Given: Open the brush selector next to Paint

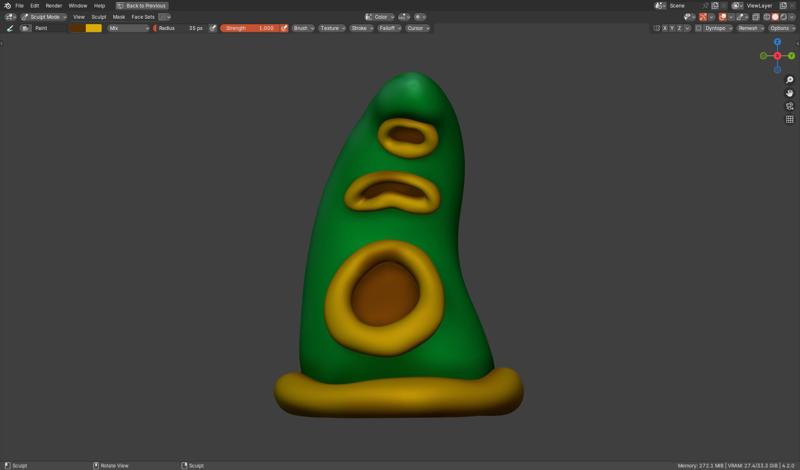Looking at the screenshot, I should pyautogui.click(x=26, y=28).
